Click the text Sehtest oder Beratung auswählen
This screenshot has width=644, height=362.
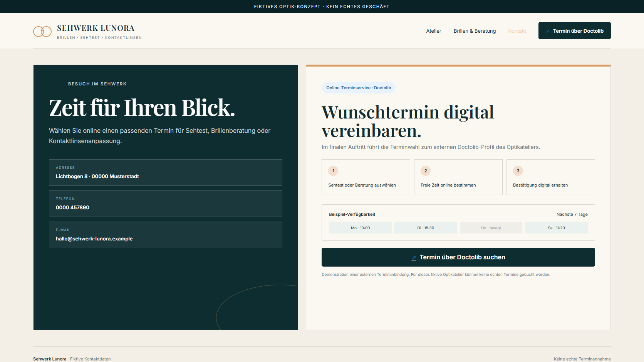pos(362,185)
